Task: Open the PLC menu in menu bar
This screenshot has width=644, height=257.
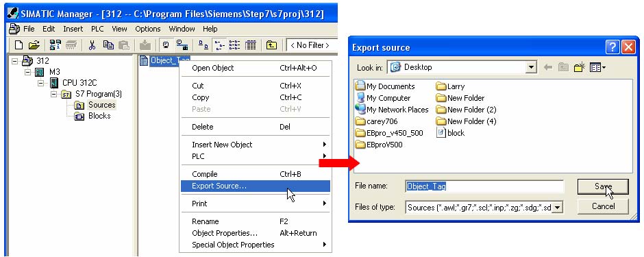Action: point(97,29)
